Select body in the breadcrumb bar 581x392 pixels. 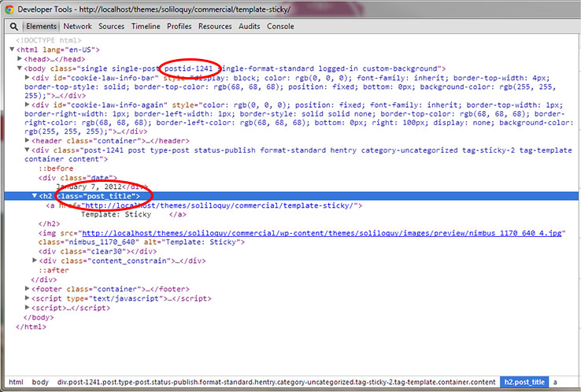pyautogui.click(x=40, y=382)
